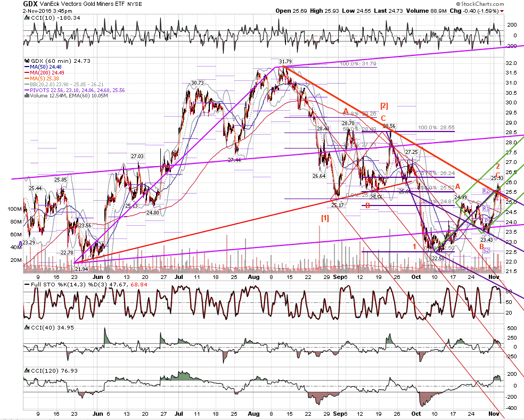
Task: Click the red down arrow beside Chg
Action: [x=502, y=11]
